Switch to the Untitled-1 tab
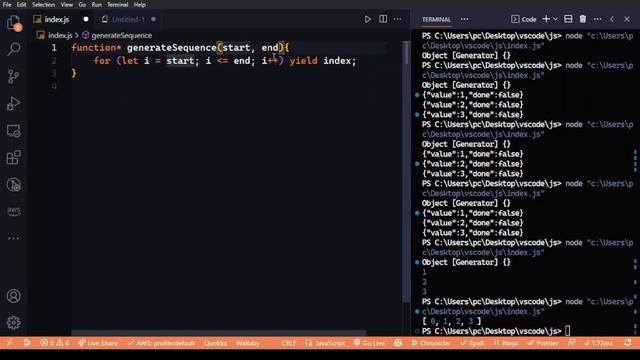 [x=128, y=19]
